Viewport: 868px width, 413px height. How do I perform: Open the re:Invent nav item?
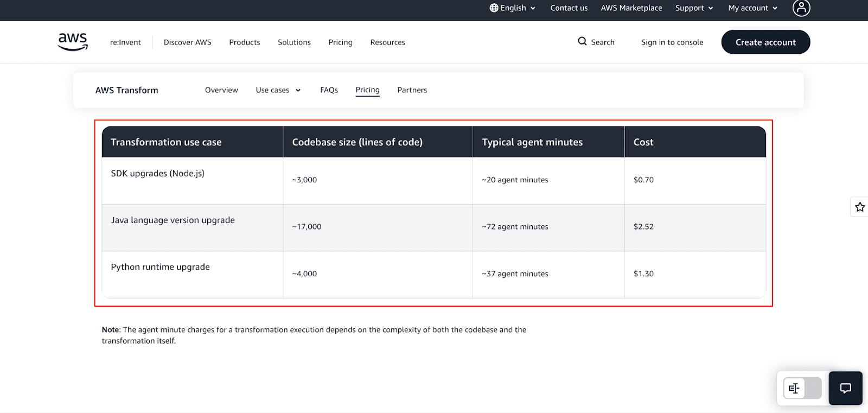pos(125,42)
